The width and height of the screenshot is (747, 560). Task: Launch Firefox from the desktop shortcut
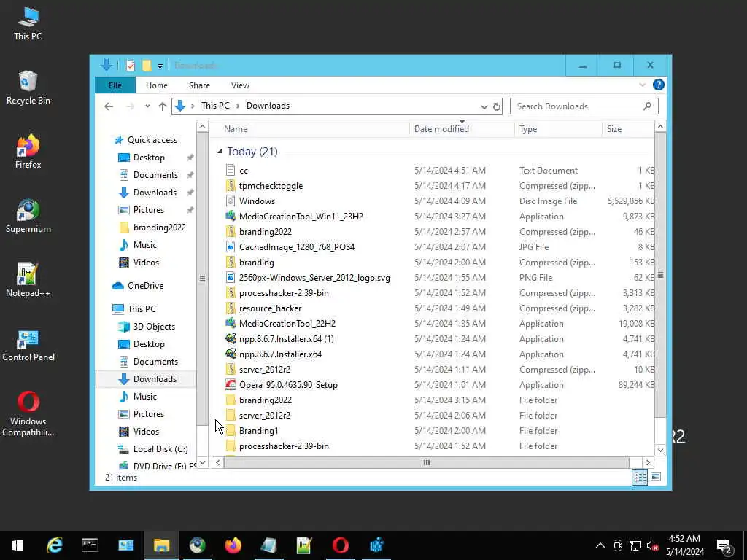[x=28, y=152]
